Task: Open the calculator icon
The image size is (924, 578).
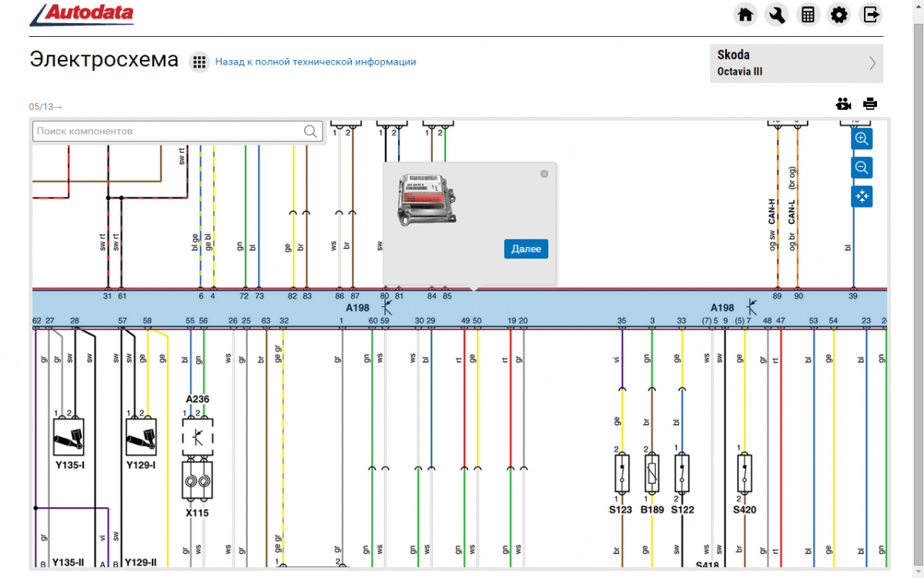Action: [x=808, y=15]
